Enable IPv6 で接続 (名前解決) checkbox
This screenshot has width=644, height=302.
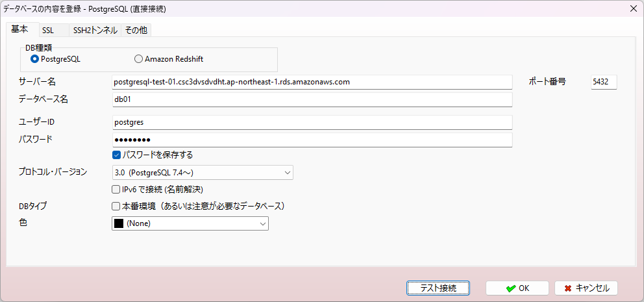click(x=116, y=190)
